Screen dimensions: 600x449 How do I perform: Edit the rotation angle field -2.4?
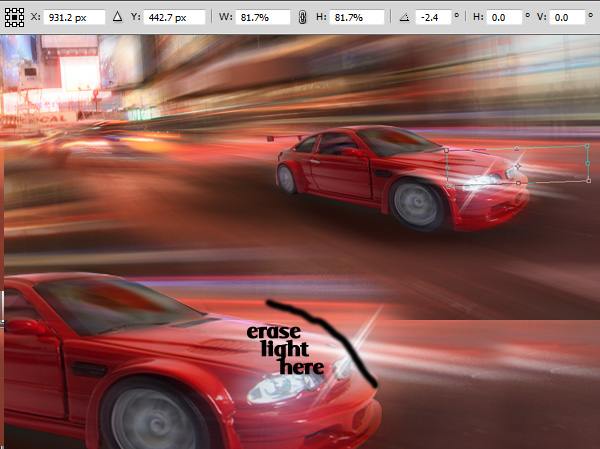tap(433, 18)
